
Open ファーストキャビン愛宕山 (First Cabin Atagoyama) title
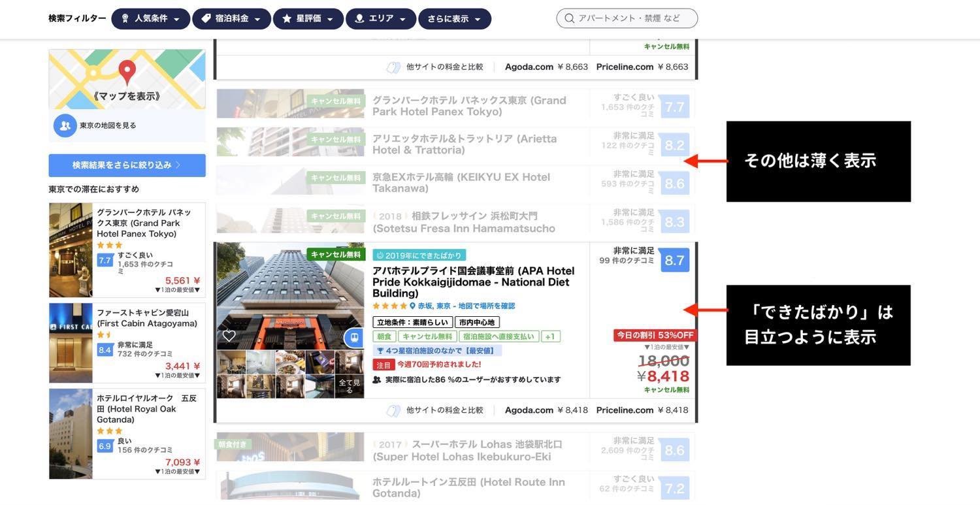click(x=147, y=318)
